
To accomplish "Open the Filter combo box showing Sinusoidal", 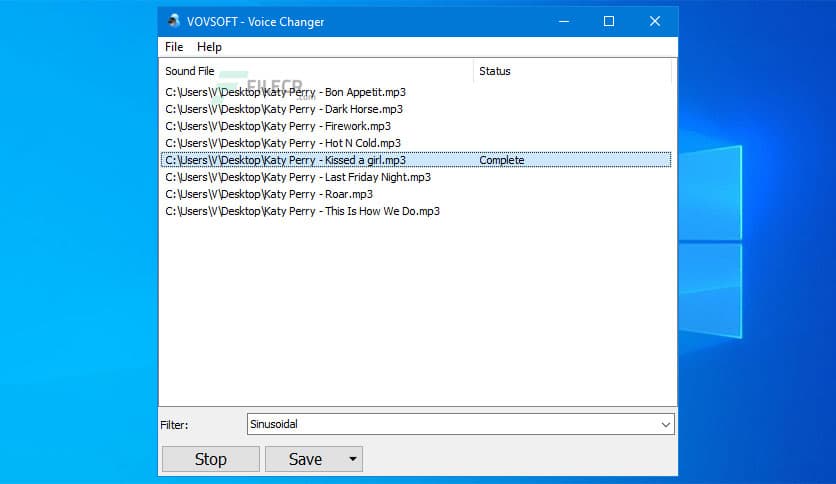I will [460, 424].
